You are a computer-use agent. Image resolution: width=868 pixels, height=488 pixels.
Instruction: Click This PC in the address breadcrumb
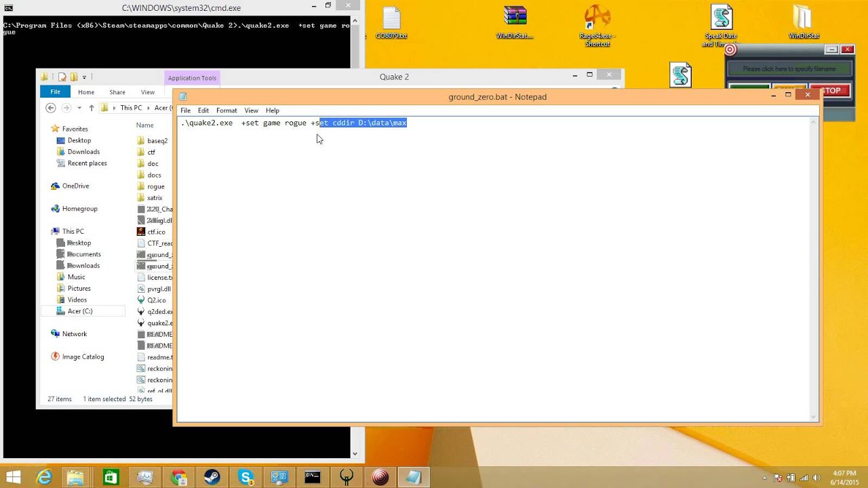tap(131, 108)
